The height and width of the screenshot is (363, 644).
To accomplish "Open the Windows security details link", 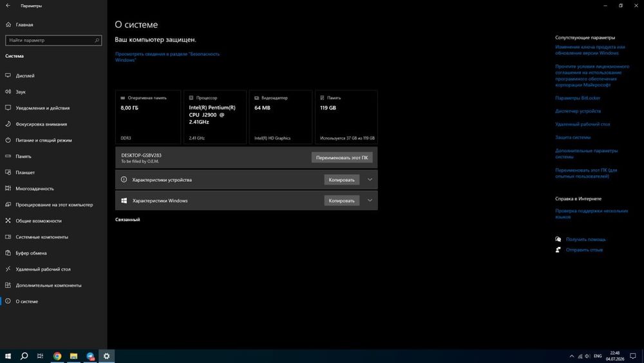I will tap(167, 57).
